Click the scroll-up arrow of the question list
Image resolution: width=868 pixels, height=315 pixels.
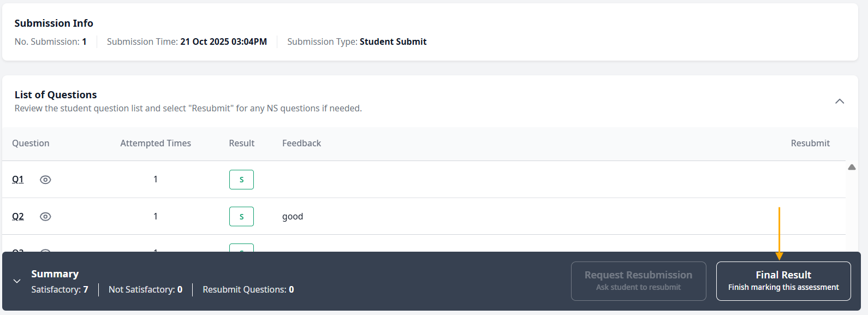852,168
